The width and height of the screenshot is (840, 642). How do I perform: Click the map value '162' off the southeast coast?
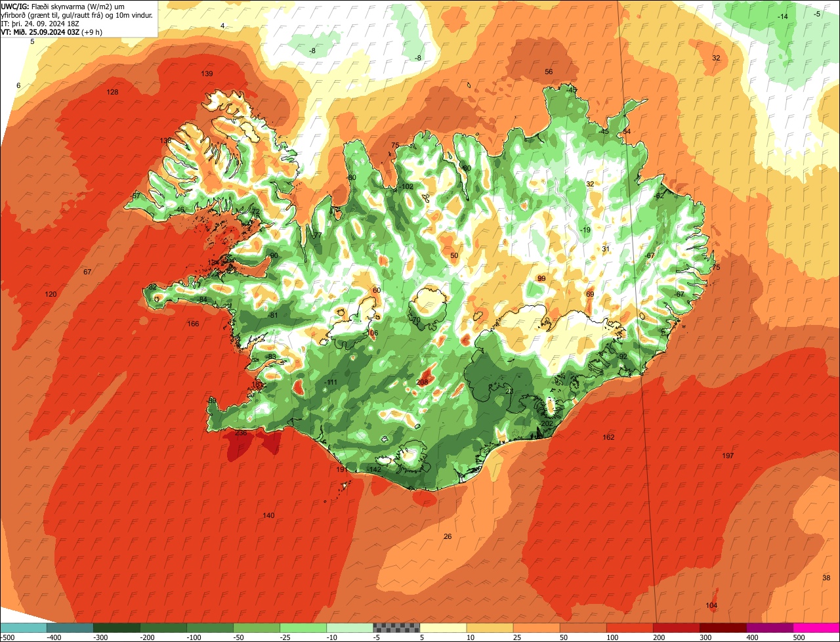pos(608,437)
